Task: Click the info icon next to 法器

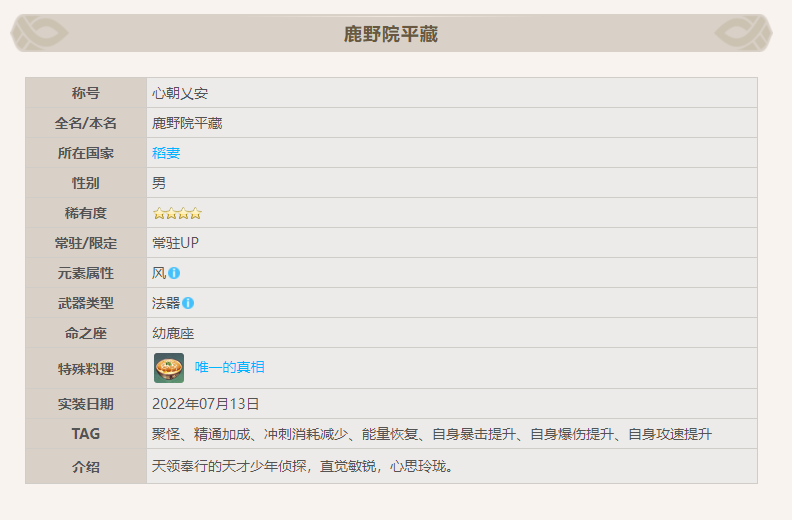Action: [x=188, y=303]
